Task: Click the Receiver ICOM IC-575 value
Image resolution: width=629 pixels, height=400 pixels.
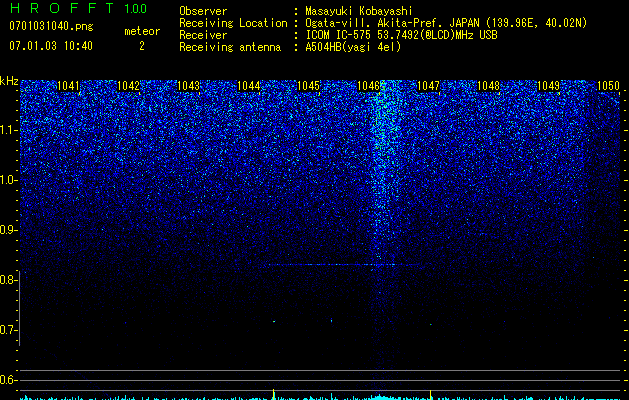Action: point(401,35)
